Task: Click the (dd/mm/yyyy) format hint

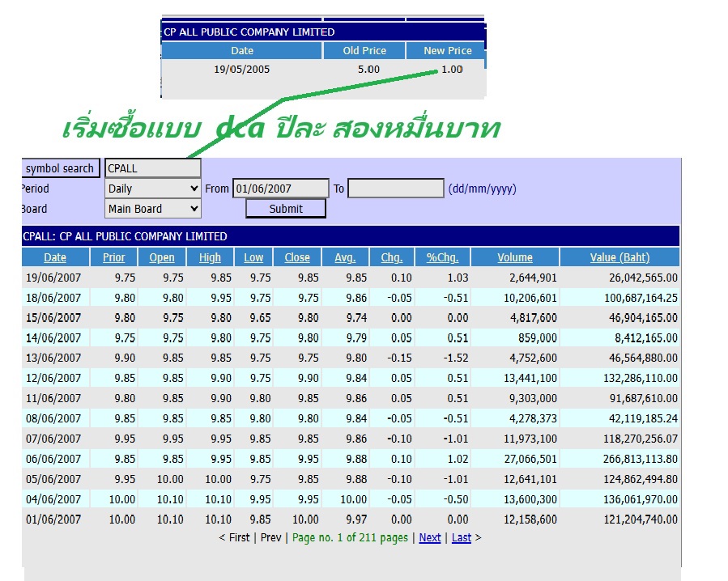Action: [482, 189]
